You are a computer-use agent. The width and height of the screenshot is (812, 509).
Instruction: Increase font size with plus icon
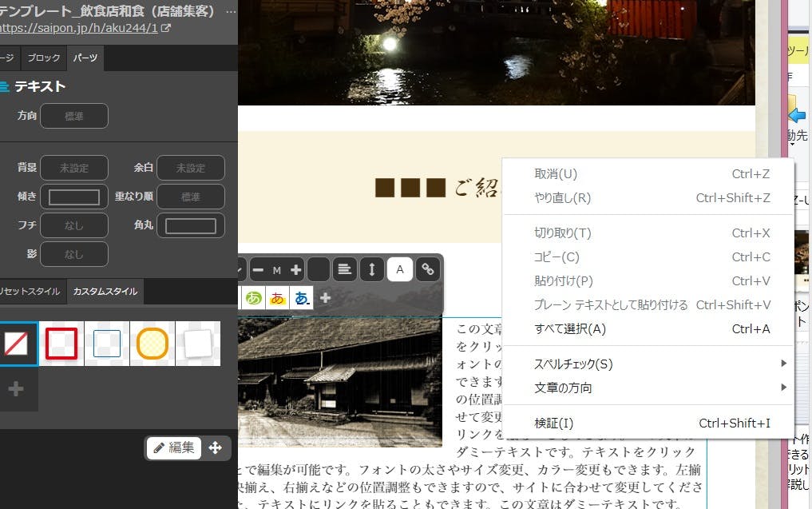[296, 270]
